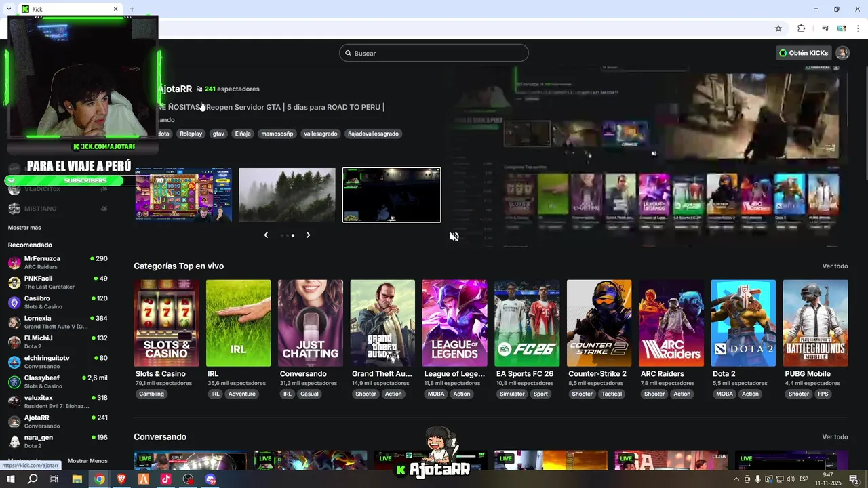Viewport: 868px width, 488px height.
Task: Open the EA Sports FC 26 category card
Action: pyautogui.click(x=527, y=323)
